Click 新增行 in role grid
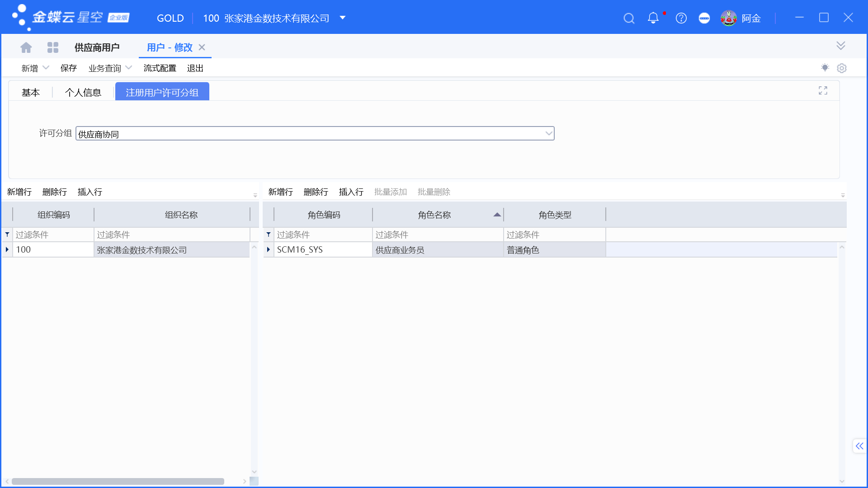 [x=281, y=192]
